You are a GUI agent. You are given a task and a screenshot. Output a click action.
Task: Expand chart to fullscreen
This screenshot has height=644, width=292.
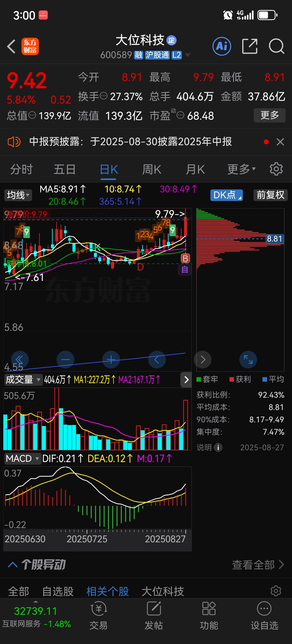click(x=248, y=360)
